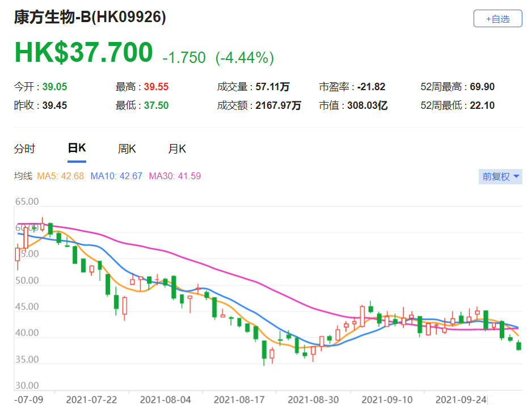Switch to the 分时 chart tab
The image size is (532, 410).
tap(24, 149)
